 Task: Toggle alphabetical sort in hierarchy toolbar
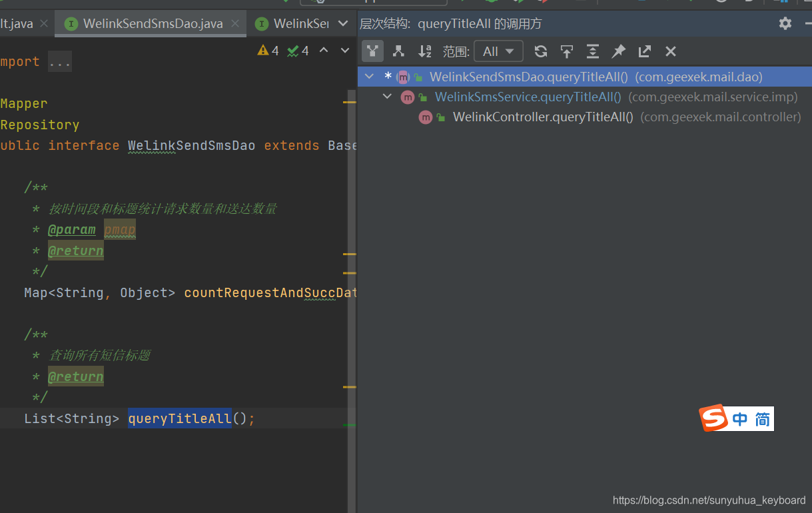coord(424,51)
